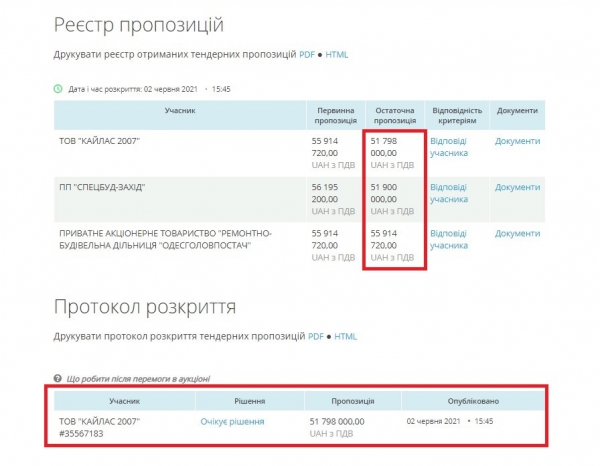Open Документи for ПП "СПЕЦБУД-ЗАХІД"
Image resolution: width=600 pixels, height=466 pixels.
point(517,187)
